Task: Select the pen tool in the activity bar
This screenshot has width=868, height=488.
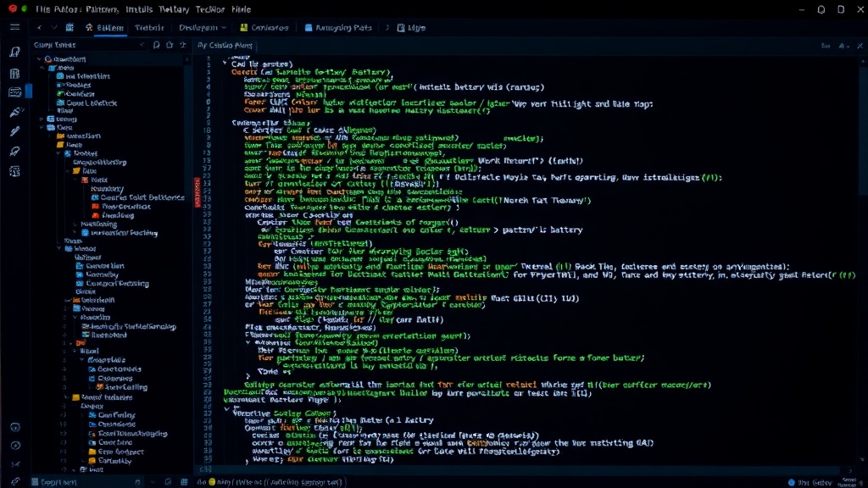Action: pos(15,131)
